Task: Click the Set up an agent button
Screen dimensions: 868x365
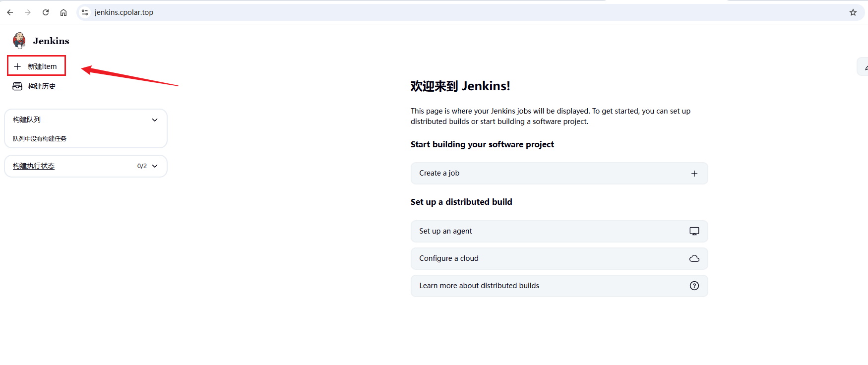Action: (x=559, y=231)
